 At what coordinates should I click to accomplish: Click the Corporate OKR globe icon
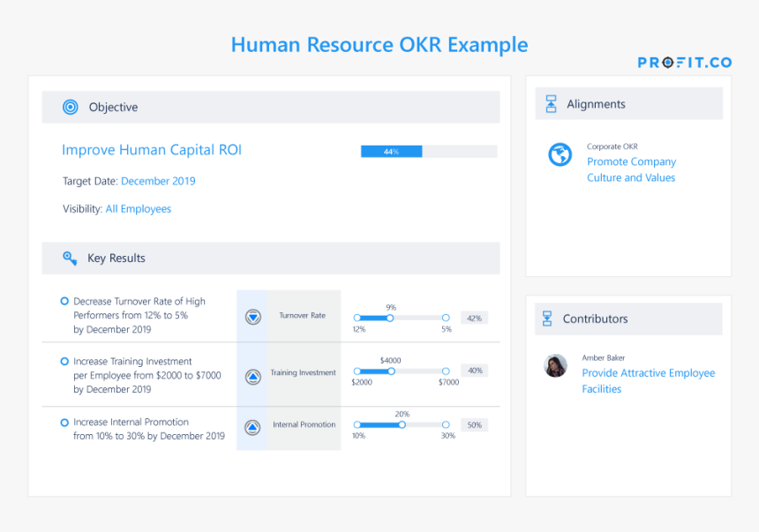coord(560,155)
